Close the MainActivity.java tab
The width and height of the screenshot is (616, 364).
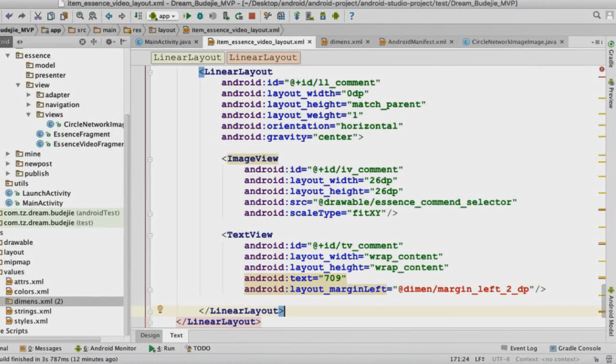pyautogui.click(x=197, y=42)
